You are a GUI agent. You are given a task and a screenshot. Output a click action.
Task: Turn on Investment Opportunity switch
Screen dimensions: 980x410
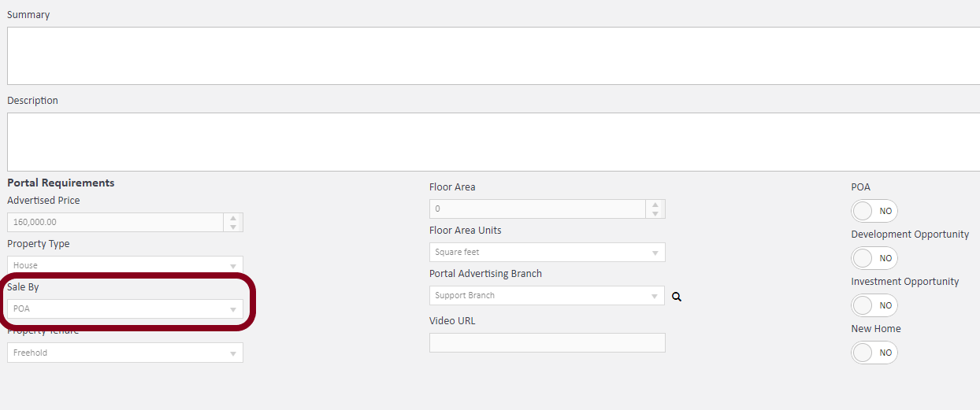[x=874, y=305]
